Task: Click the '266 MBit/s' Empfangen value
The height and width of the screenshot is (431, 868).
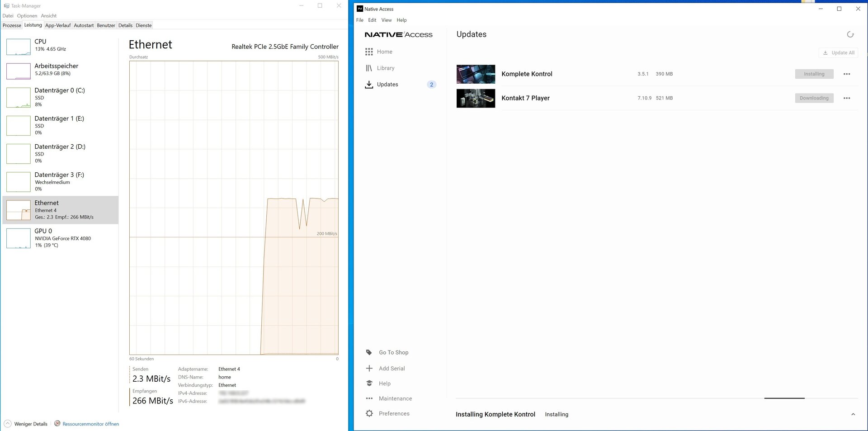Action: [153, 401]
